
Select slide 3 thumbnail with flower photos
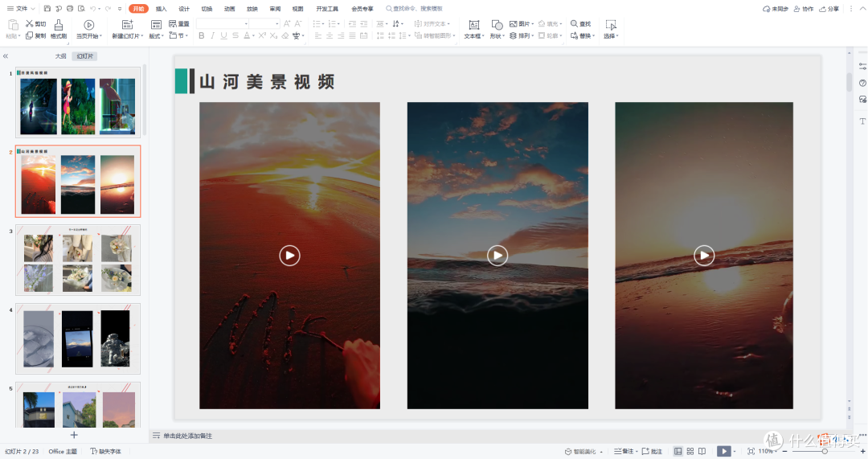(78, 260)
